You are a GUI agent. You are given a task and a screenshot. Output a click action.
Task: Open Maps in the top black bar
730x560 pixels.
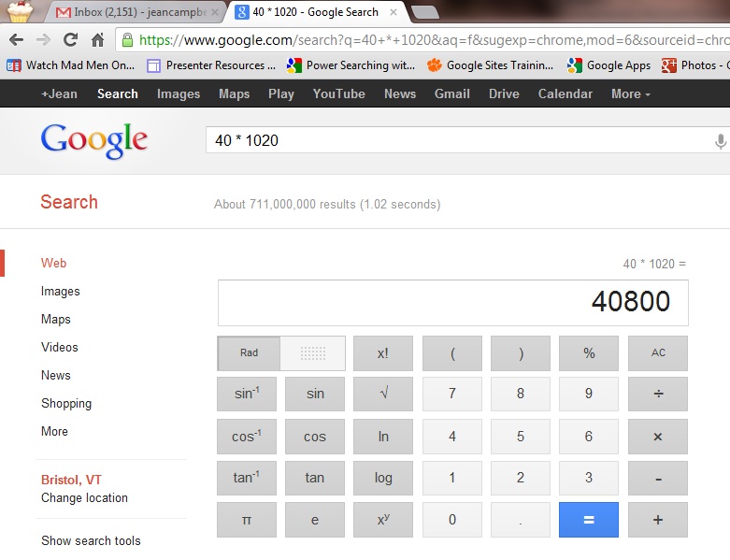point(235,93)
